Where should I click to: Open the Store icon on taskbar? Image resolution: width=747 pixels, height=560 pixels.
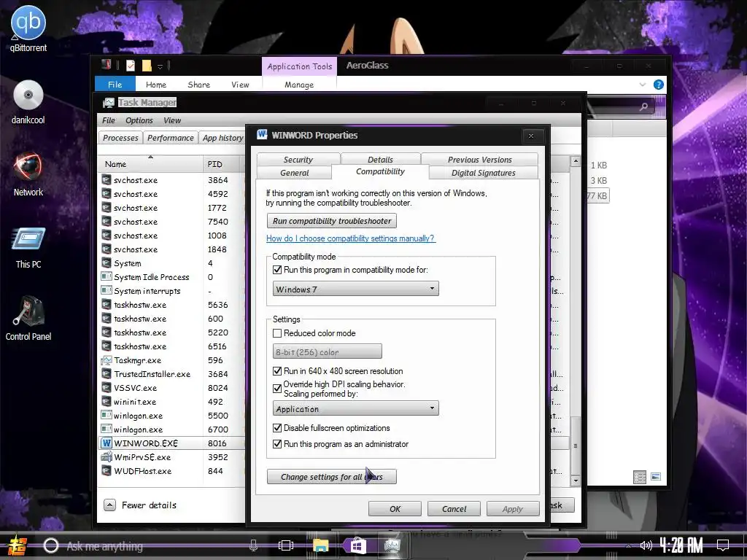click(x=357, y=545)
